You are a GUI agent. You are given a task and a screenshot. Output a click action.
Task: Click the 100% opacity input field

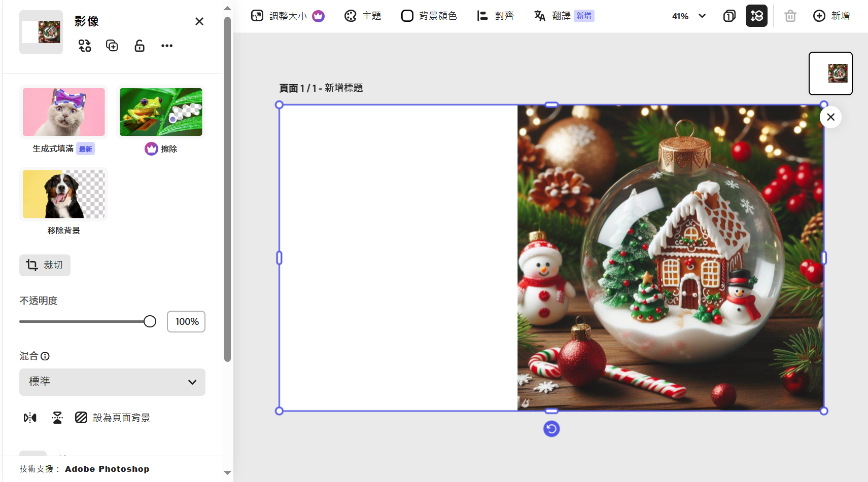(x=186, y=321)
